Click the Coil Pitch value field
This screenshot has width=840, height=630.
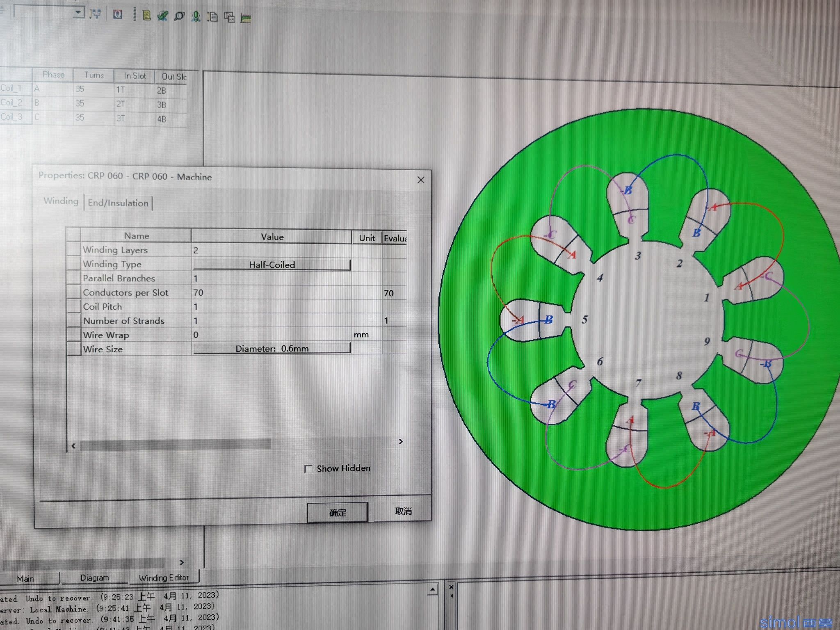[272, 306]
